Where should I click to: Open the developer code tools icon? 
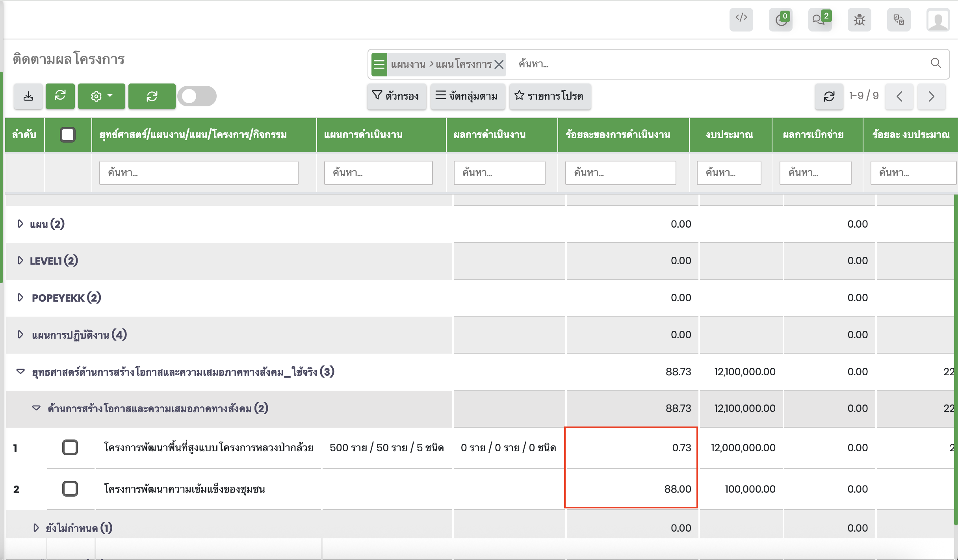741,19
